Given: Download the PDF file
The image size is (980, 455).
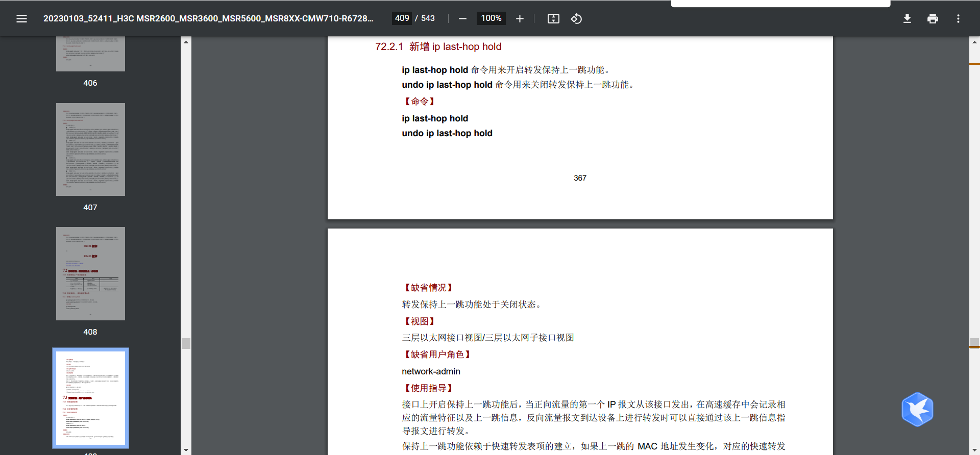Looking at the screenshot, I should pyautogui.click(x=907, y=19).
